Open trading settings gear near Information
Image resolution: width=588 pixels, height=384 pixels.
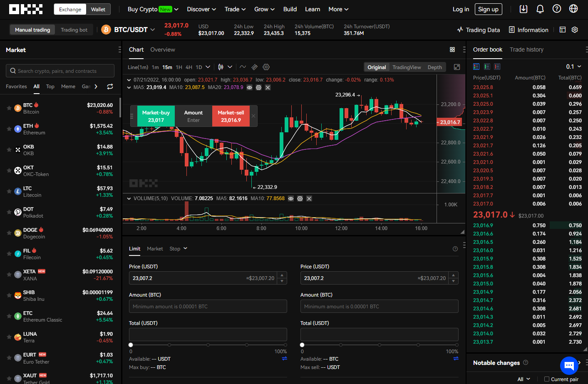point(575,30)
